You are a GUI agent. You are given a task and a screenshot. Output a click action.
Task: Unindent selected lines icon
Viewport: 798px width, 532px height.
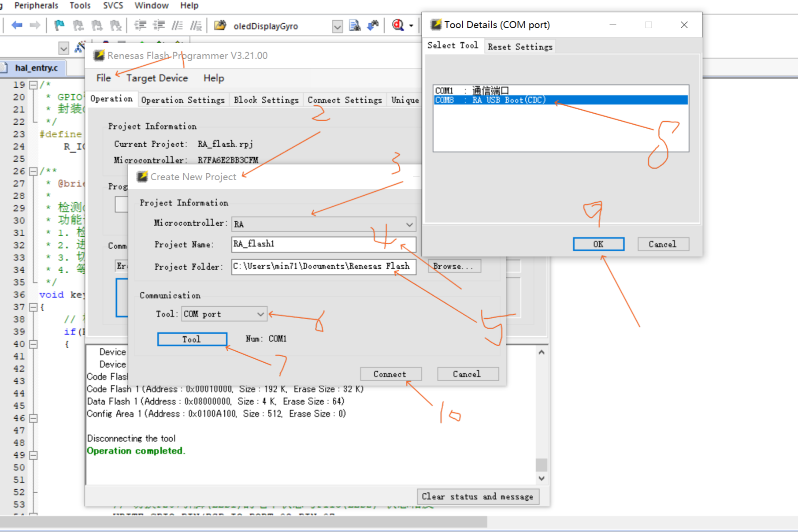click(159, 26)
